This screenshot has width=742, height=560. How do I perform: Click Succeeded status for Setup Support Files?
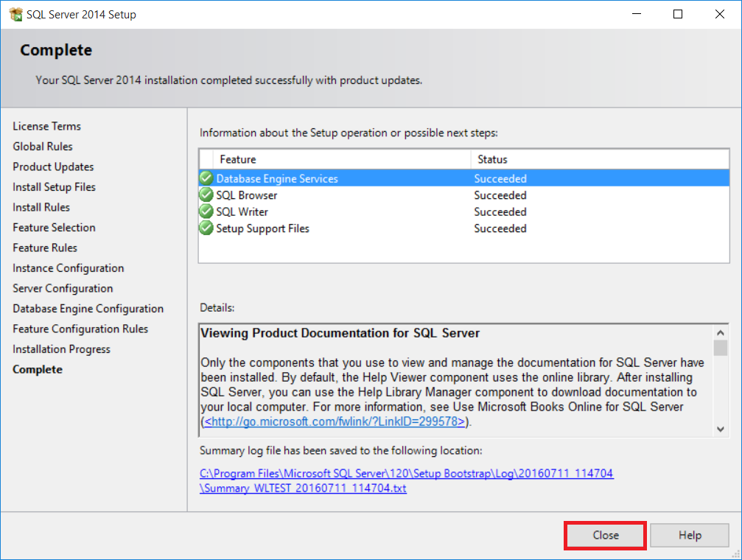coord(500,228)
